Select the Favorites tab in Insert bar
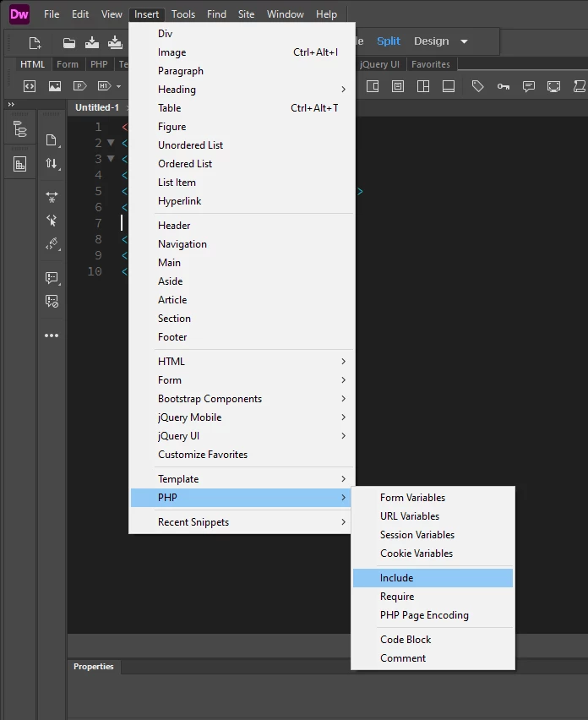The image size is (588, 720). 431,64
